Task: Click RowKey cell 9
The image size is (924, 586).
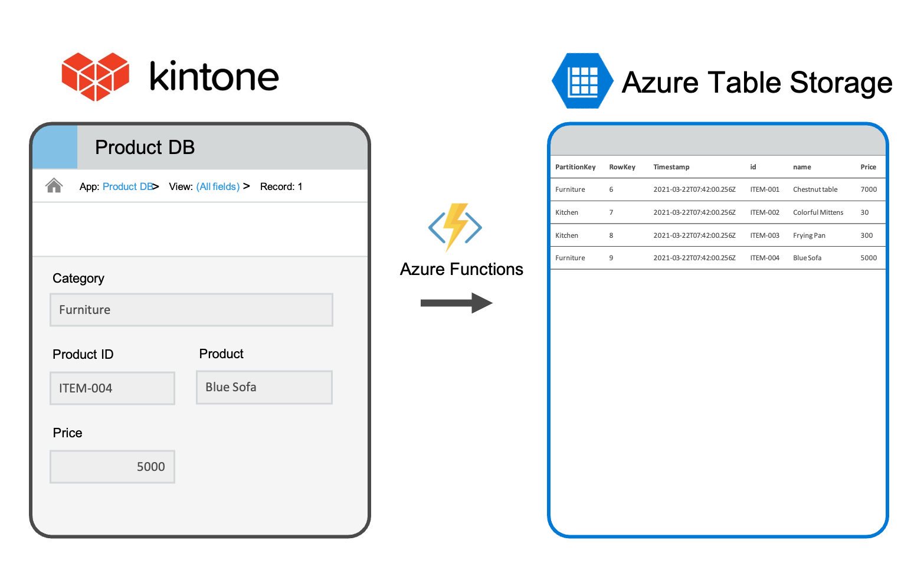Action: (611, 258)
